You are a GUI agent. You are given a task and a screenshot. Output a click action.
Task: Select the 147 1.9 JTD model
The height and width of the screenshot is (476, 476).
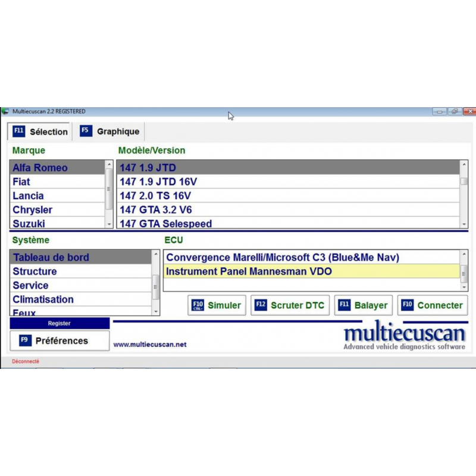[x=289, y=168]
